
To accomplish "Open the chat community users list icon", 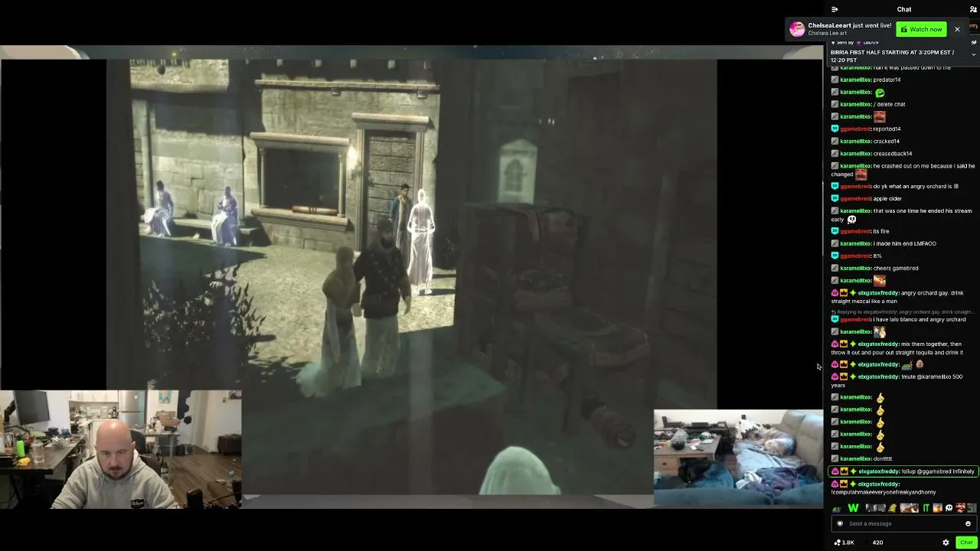I will [x=973, y=9].
